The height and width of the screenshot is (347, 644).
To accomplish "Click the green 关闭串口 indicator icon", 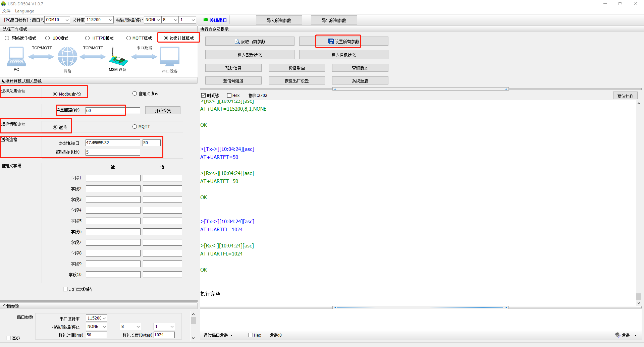I will 206,20.
